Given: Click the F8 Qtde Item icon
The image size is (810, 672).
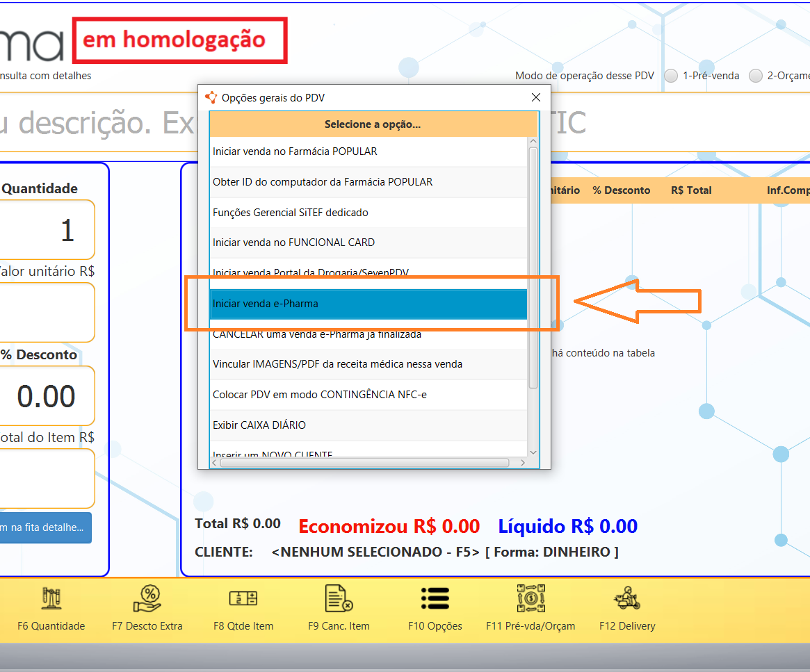Looking at the screenshot, I should tap(243, 598).
